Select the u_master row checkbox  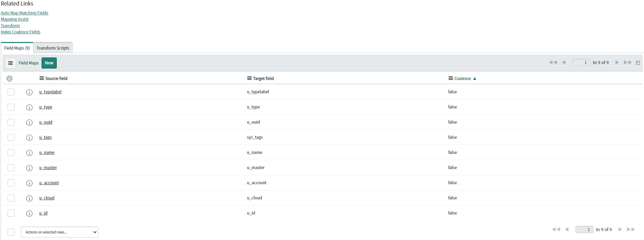(x=11, y=168)
